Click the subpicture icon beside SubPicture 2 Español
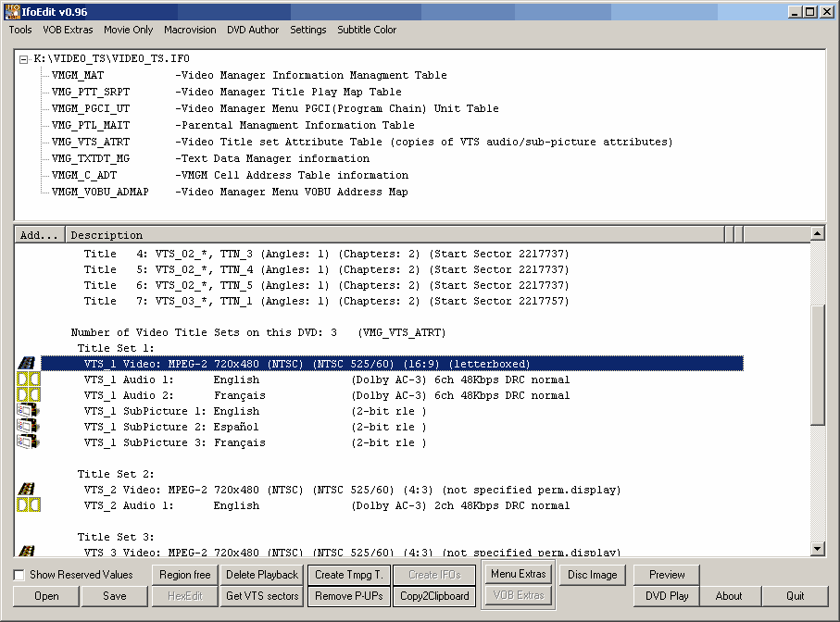840x622 pixels. coord(28,426)
